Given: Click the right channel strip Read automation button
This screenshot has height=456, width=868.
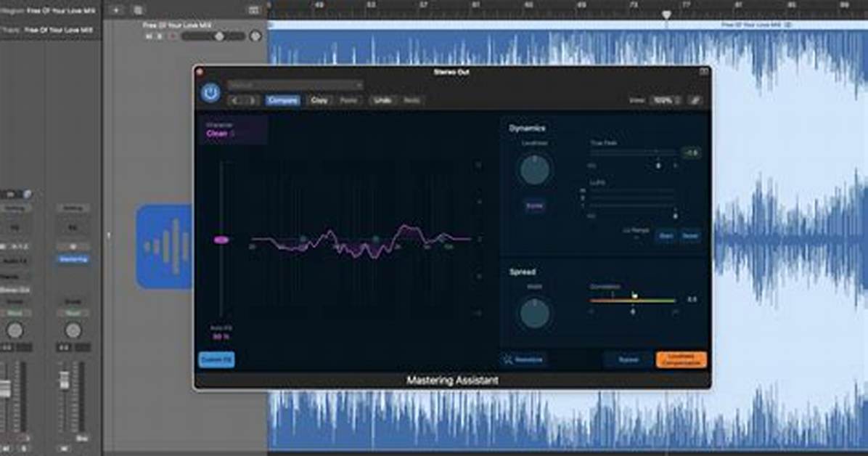Looking at the screenshot, I should [x=73, y=313].
